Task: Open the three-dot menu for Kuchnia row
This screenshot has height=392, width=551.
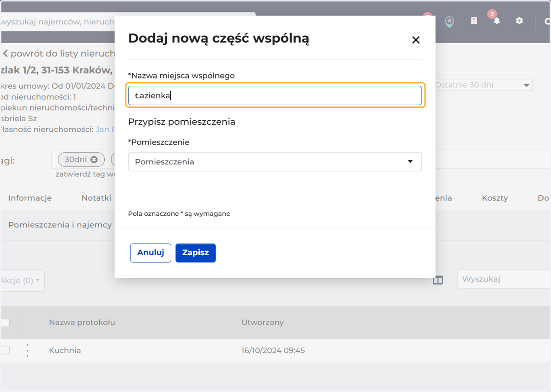Action: pos(28,350)
